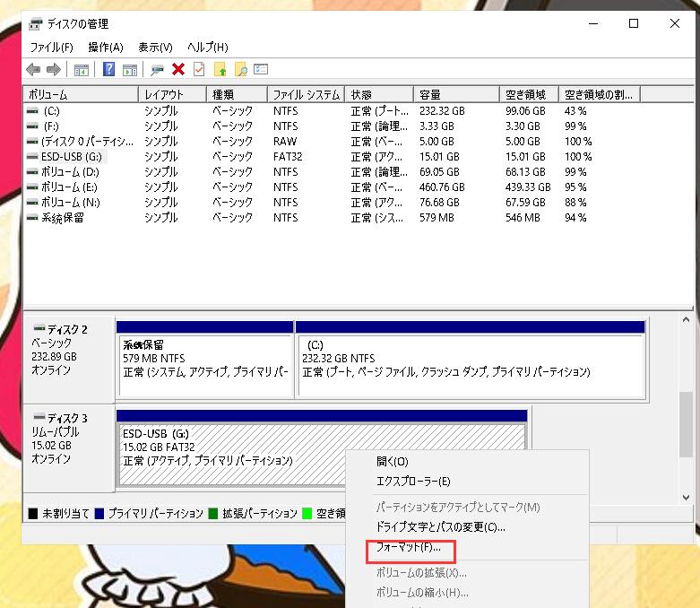The height and width of the screenshot is (608, 700).
Task: Click the show/hide action pane icon
Action: coord(130,70)
